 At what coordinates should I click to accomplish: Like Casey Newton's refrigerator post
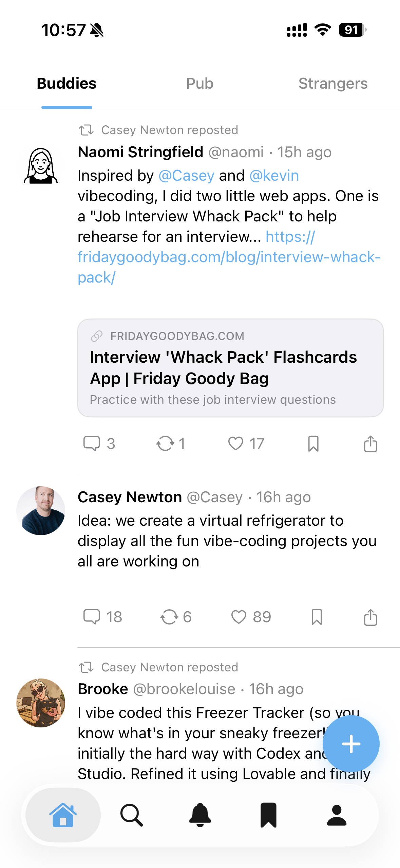(239, 617)
